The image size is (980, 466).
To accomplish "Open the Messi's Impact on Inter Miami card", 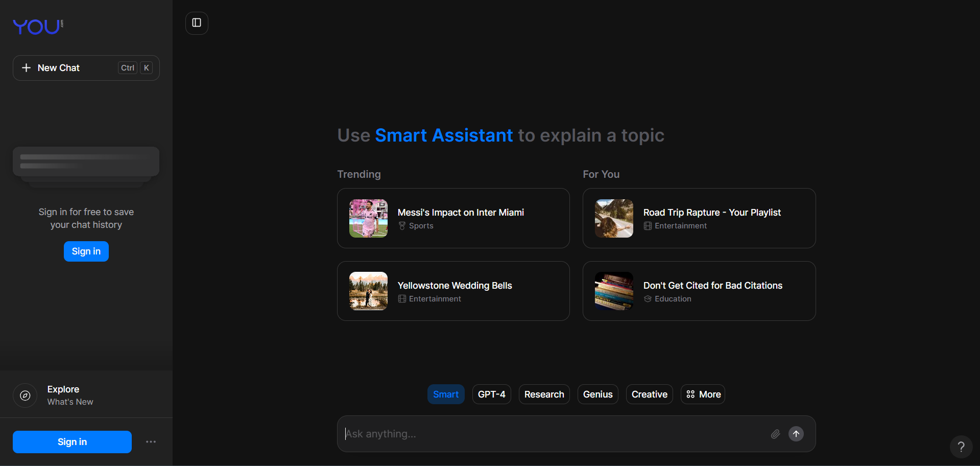I will (453, 218).
